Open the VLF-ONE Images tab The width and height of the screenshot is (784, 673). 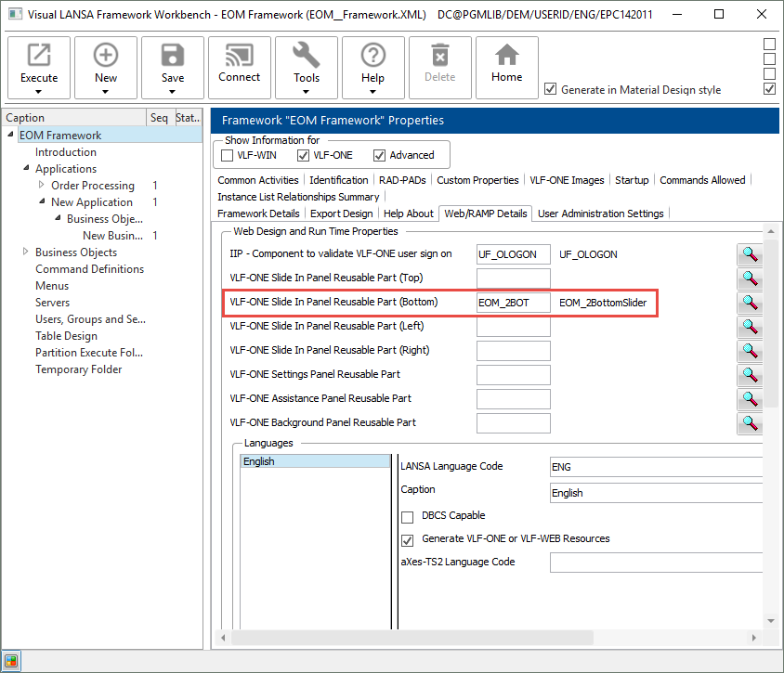[x=567, y=180]
